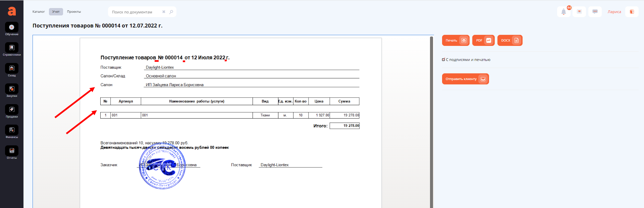Open the Отчеты reports icon
This screenshot has height=208, width=644.
click(x=12, y=151)
